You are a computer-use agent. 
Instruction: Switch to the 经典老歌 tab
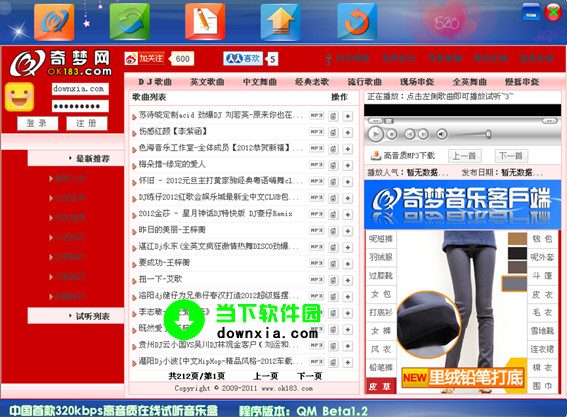click(312, 82)
